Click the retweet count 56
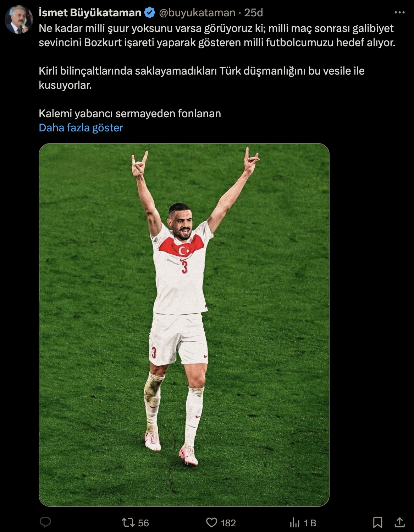This screenshot has width=414, height=532. tap(143, 523)
